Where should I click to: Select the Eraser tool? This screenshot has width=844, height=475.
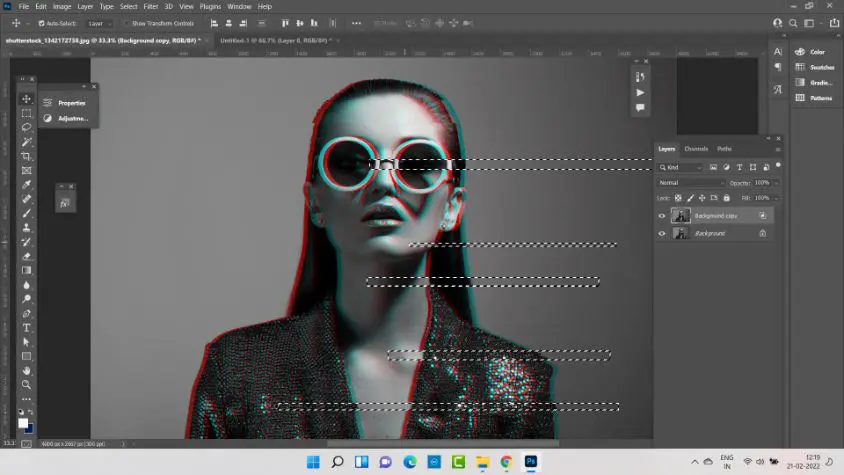point(27,256)
